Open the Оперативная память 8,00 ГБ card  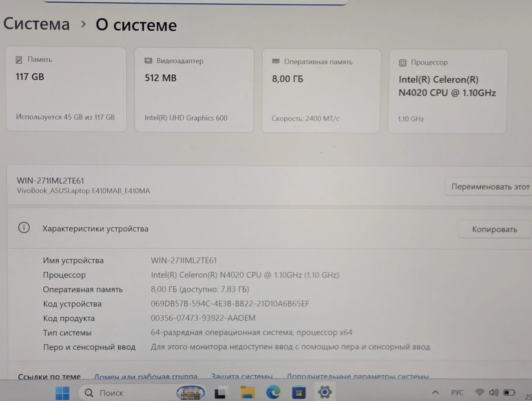coord(321,91)
